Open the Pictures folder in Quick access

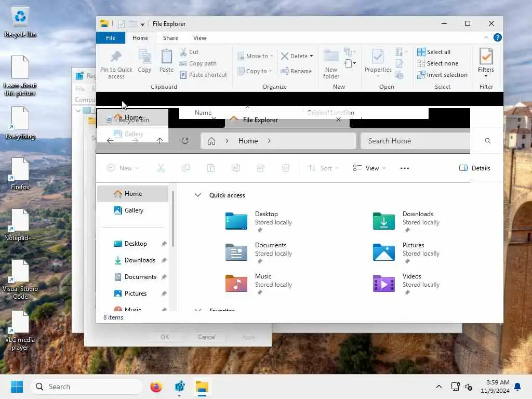(x=406, y=253)
